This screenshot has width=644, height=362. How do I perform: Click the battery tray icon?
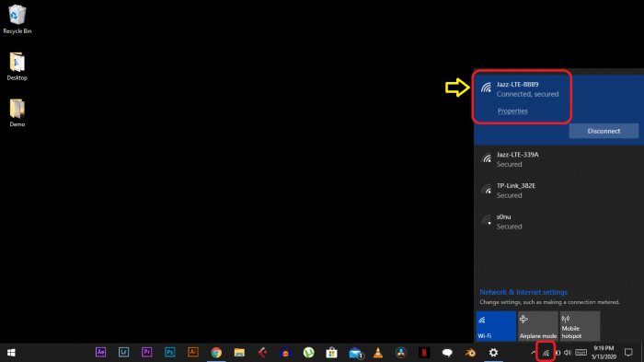point(558,353)
